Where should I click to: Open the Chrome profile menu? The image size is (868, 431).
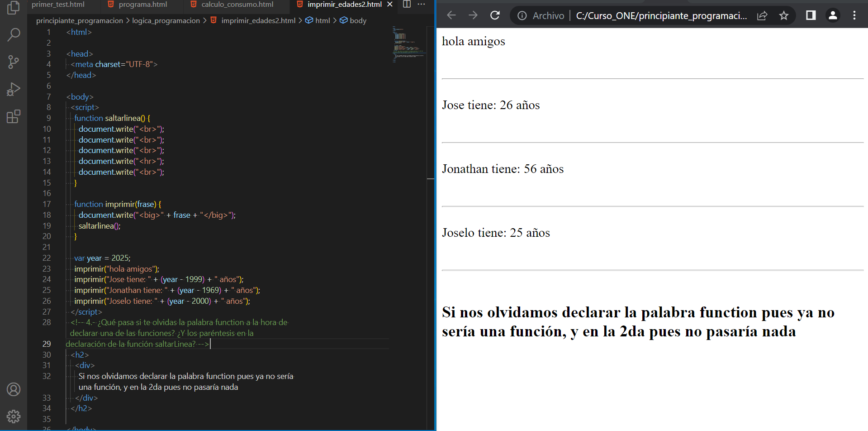pyautogui.click(x=833, y=15)
